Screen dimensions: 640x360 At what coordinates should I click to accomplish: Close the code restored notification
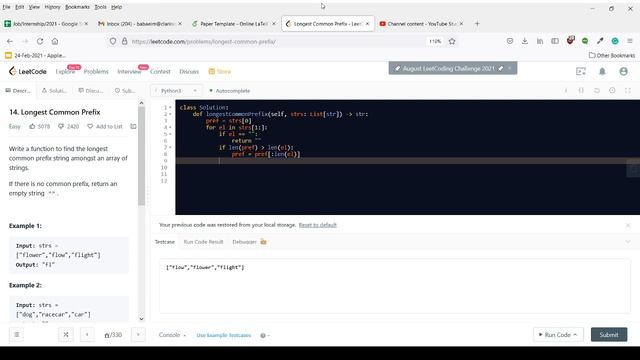click(x=628, y=225)
